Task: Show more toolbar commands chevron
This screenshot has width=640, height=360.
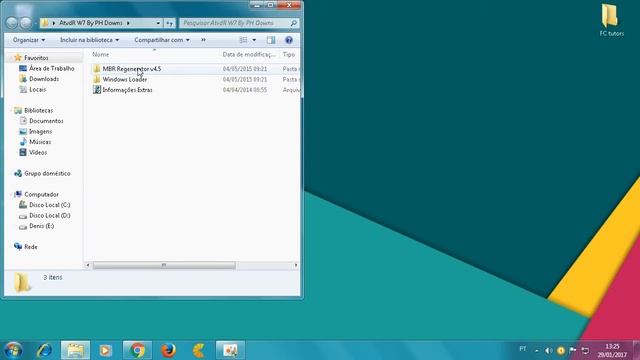Action: coord(203,40)
